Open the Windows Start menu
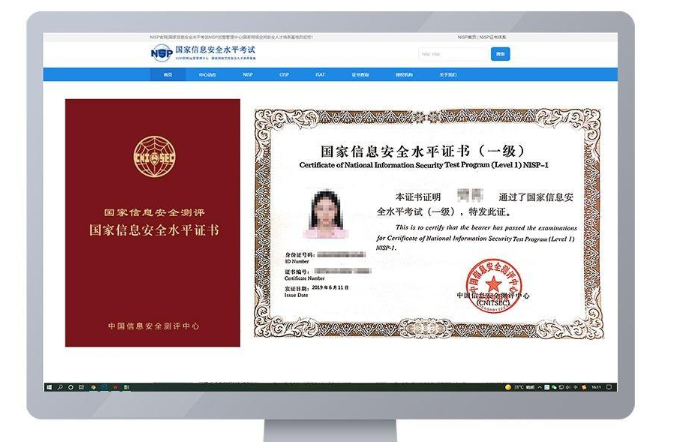 [x=49, y=387]
